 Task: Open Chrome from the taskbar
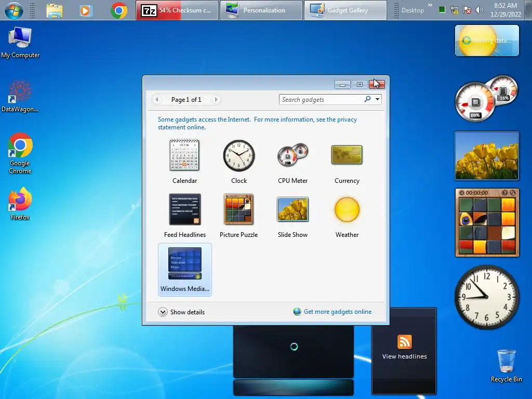[x=119, y=11]
